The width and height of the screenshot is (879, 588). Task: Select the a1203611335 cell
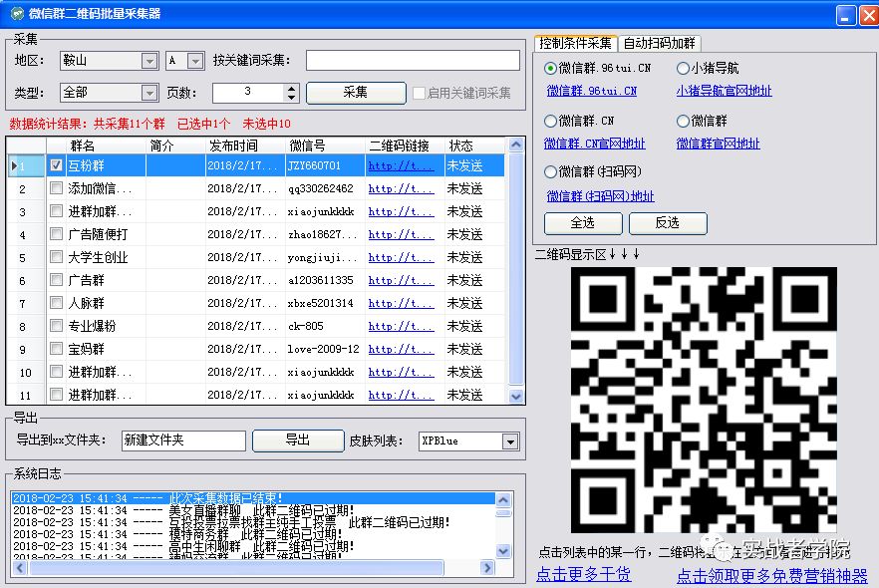[x=325, y=280]
